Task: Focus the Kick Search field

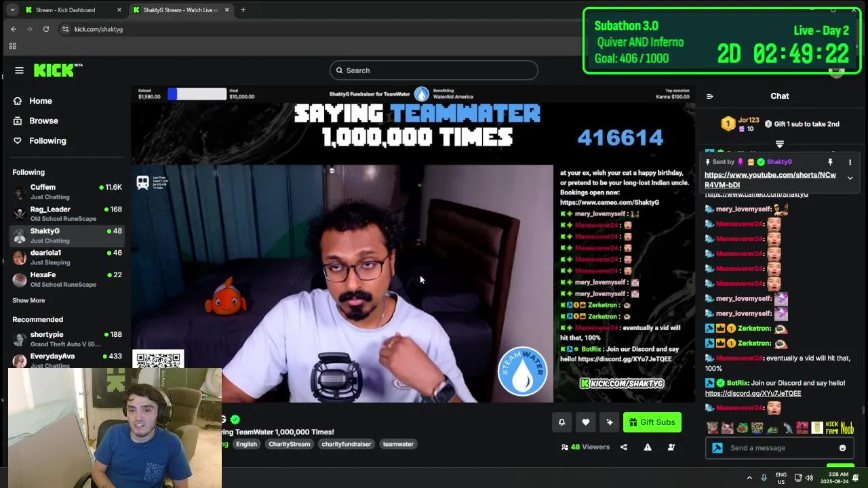Action: (x=434, y=70)
